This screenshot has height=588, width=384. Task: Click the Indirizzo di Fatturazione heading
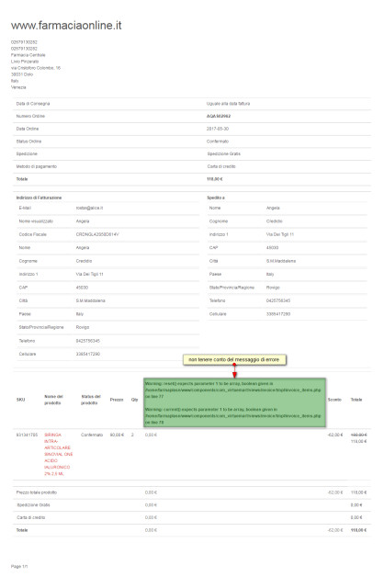coord(39,198)
